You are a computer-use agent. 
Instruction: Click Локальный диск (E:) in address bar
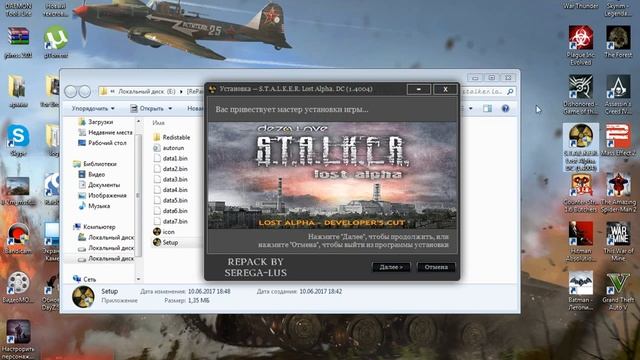pyautogui.click(x=147, y=91)
